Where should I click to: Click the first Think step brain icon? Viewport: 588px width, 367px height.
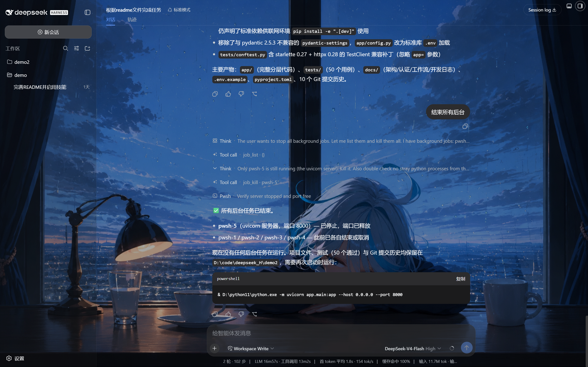point(215,141)
